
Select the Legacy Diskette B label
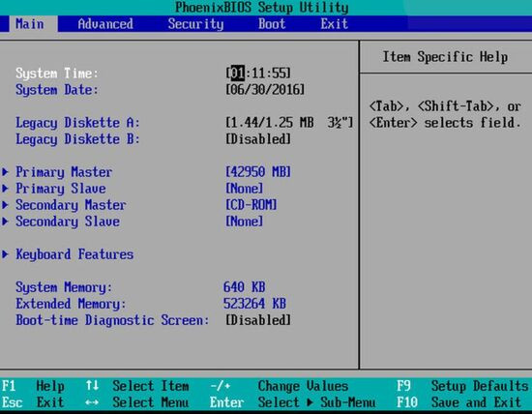click(x=77, y=139)
